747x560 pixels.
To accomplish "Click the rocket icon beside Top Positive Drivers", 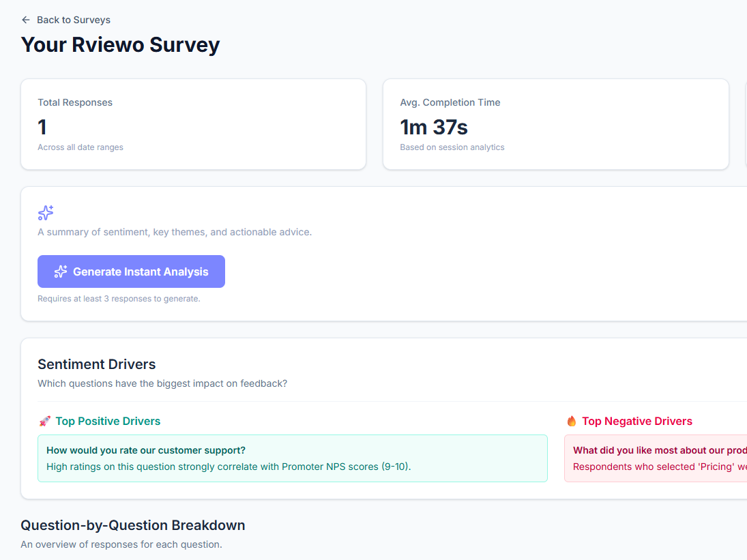I will [x=45, y=422].
